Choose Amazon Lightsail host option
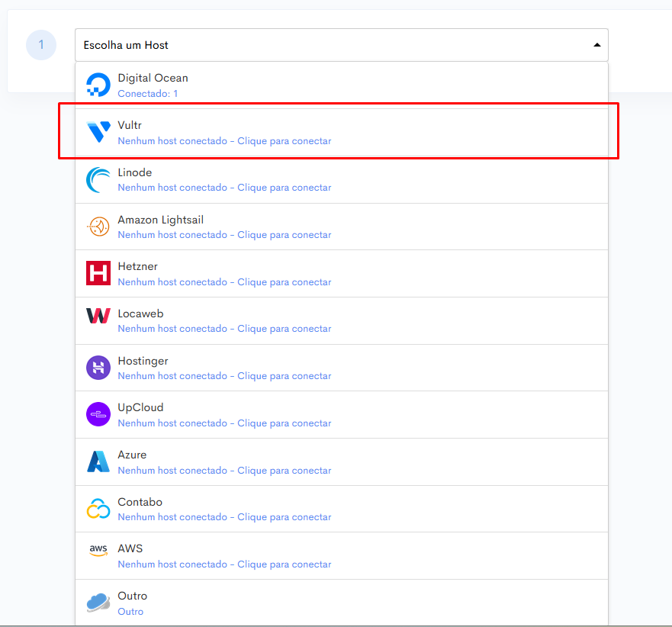Screen dimensions: 672x627 pyautogui.click(x=342, y=227)
